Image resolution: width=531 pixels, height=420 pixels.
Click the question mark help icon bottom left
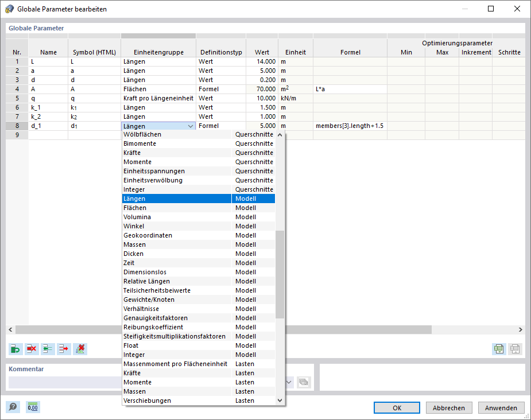(13, 407)
